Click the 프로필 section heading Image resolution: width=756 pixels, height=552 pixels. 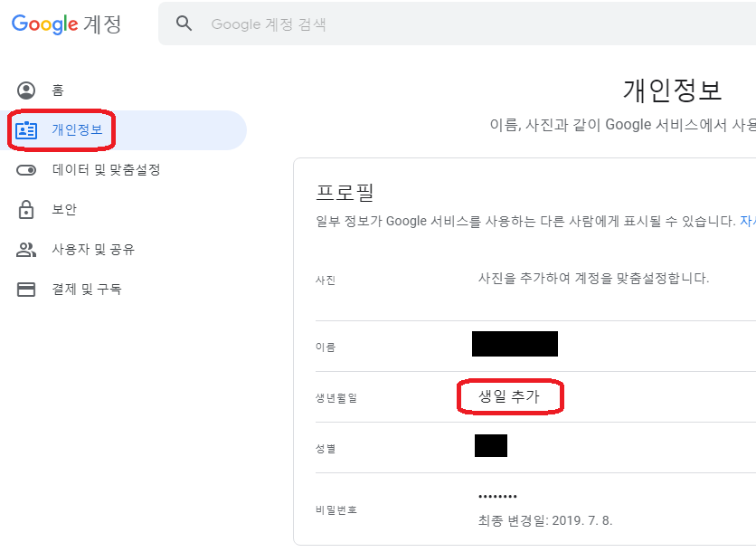click(345, 193)
